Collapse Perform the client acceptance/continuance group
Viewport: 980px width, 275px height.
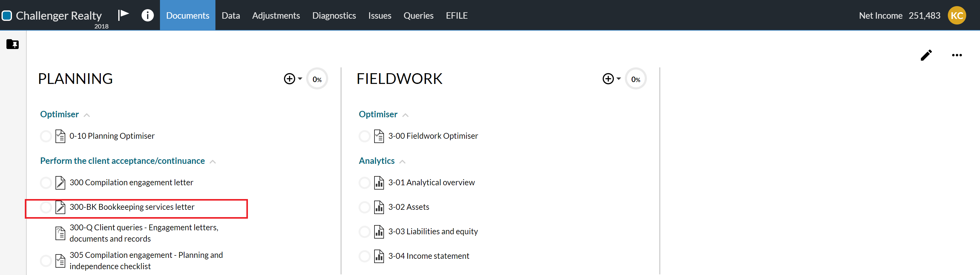[213, 162]
